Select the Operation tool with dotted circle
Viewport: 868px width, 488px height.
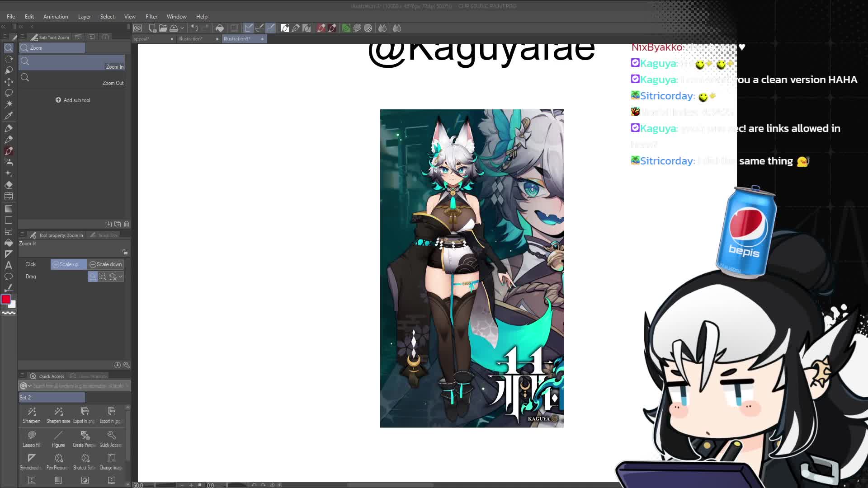(x=9, y=59)
